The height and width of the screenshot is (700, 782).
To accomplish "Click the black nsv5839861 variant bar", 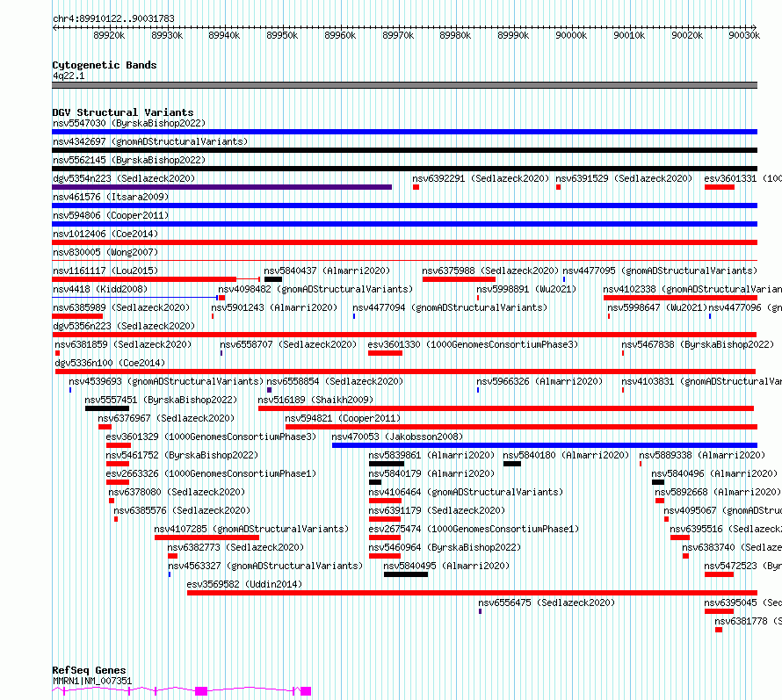I will pos(387,464).
